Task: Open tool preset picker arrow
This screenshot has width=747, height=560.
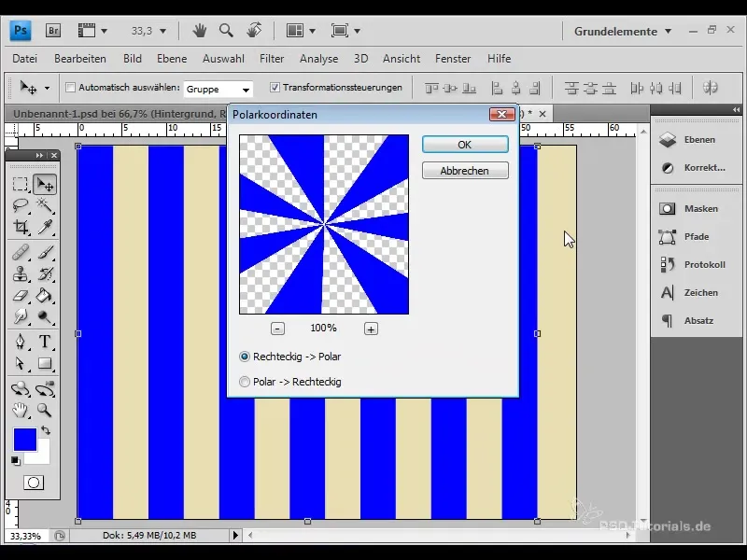Action: tap(47, 88)
